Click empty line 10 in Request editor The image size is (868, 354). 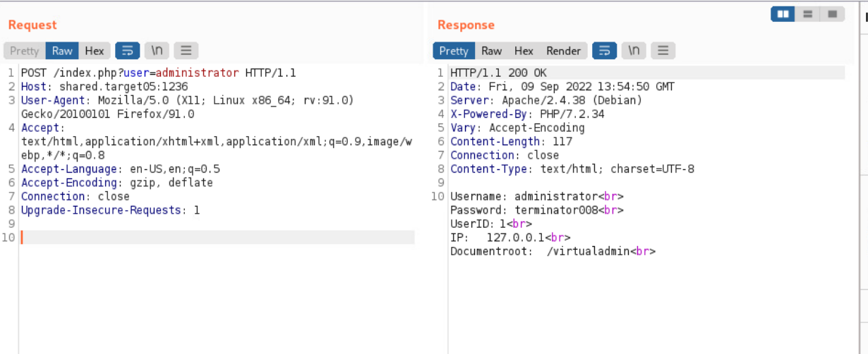(212, 238)
